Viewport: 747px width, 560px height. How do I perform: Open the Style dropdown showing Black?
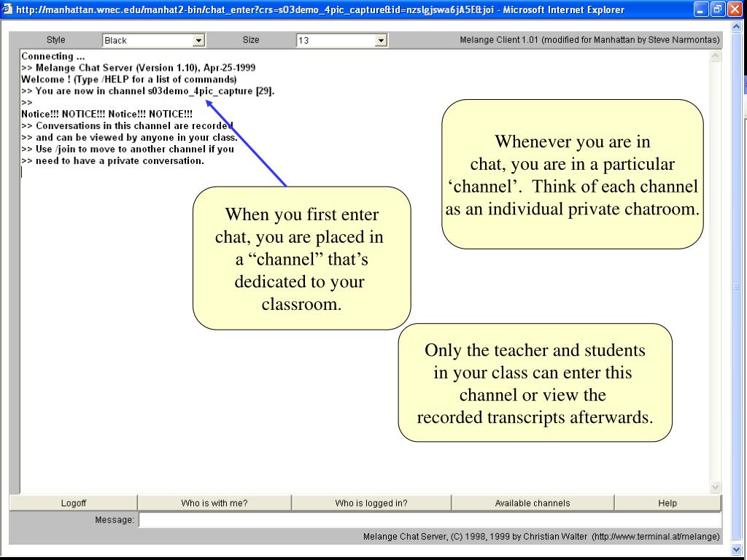(x=154, y=41)
